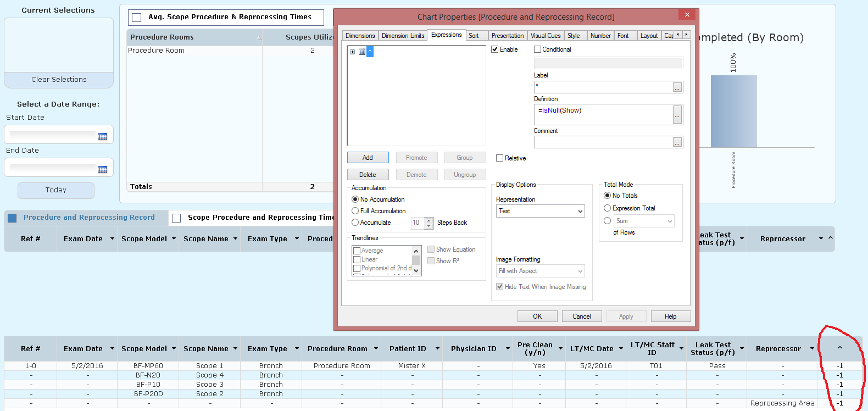Click the Add expression button
Viewport: 868px width, 411px height.
point(368,158)
